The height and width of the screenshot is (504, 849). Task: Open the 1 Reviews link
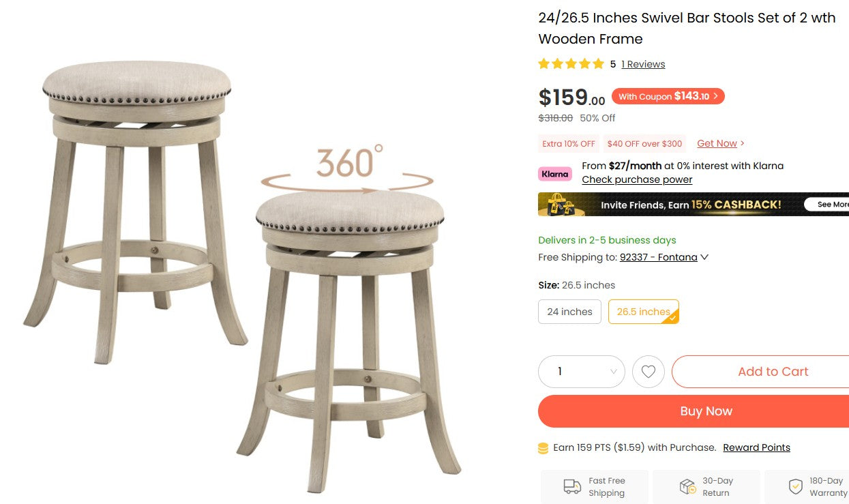(x=642, y=63)
